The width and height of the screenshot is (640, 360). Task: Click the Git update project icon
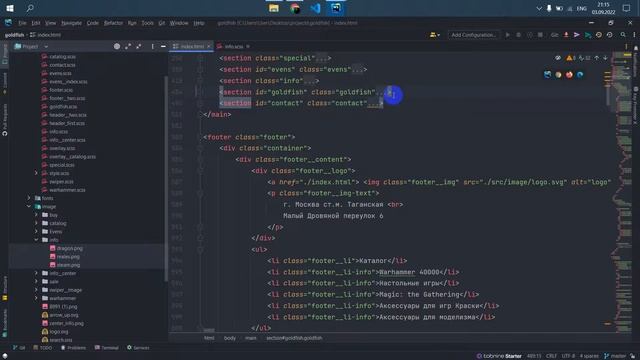566,35
